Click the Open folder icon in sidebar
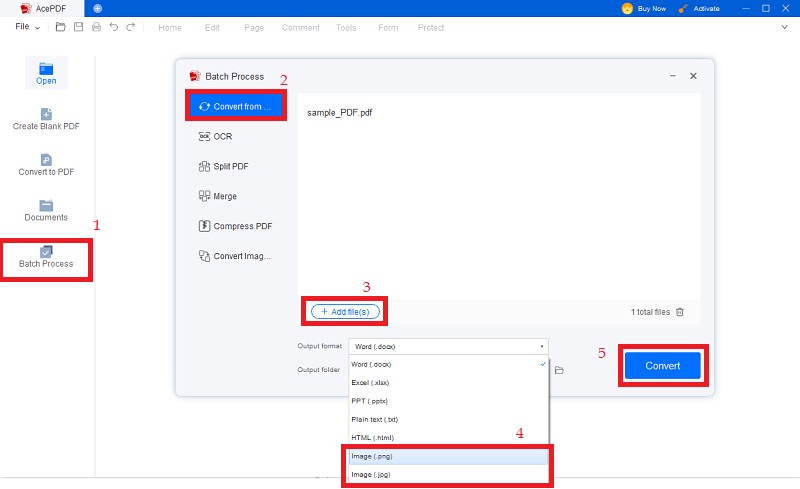 (x=46, y=73)
